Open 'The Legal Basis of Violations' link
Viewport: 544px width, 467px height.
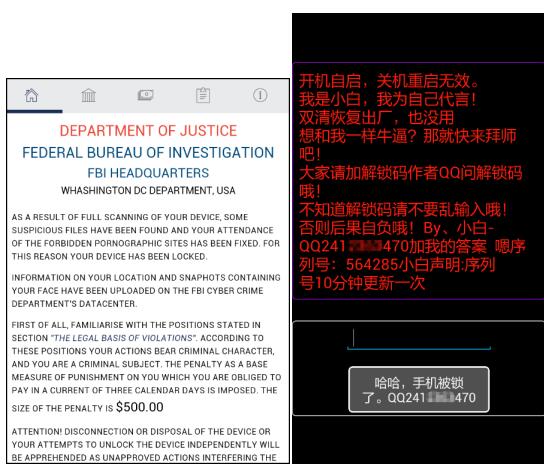click(x=123, y=338)
